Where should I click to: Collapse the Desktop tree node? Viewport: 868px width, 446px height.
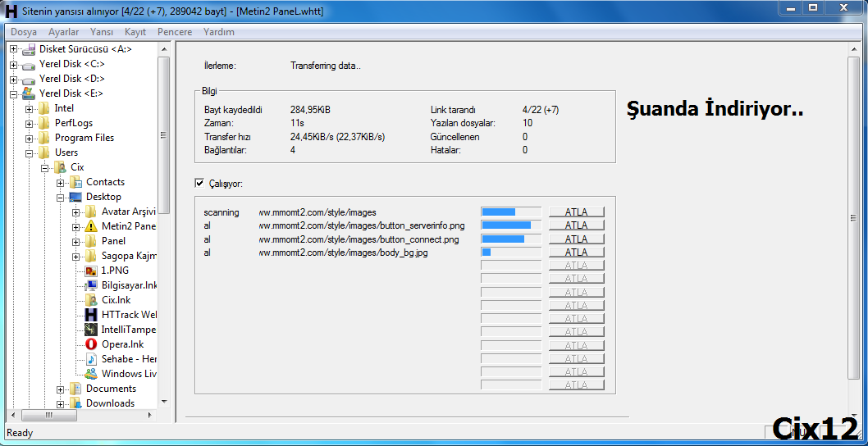[61, 197]
